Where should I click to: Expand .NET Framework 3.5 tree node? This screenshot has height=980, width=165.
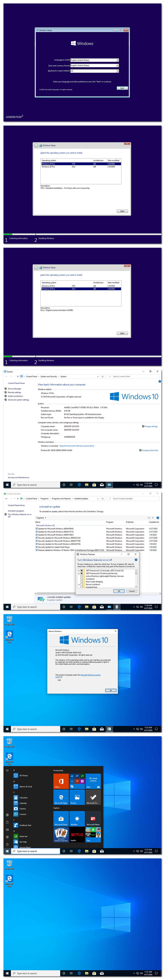tap(79, 571)
